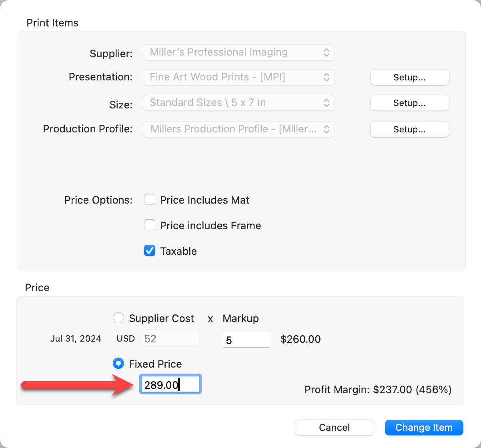Click the Profit Margin text
This screenshot has height=448, width=481.
(378, 390)
